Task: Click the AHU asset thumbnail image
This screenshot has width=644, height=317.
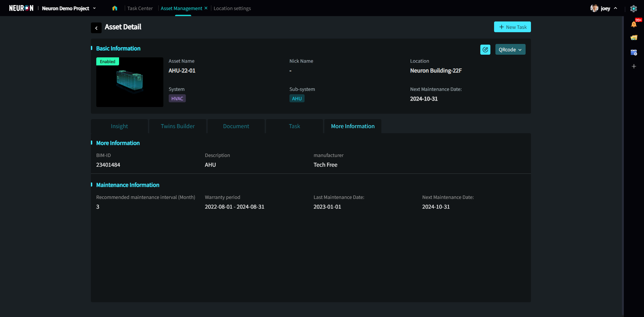Action: (x=130, y=82)
